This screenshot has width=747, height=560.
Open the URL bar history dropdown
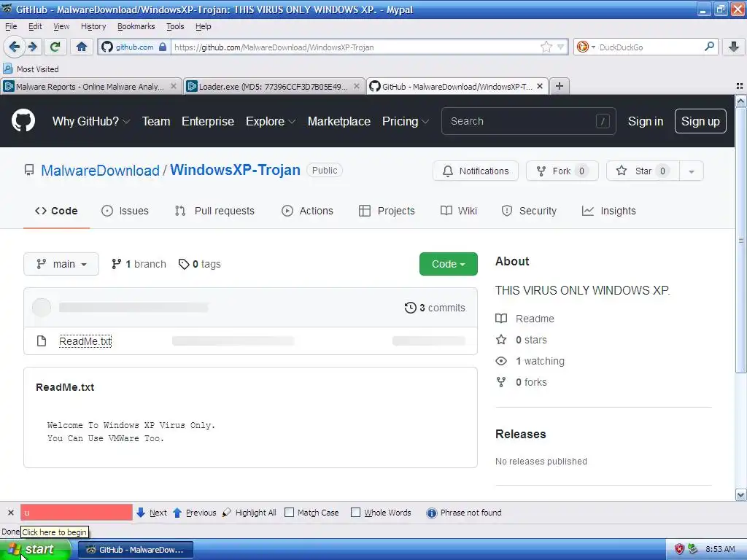561,47
